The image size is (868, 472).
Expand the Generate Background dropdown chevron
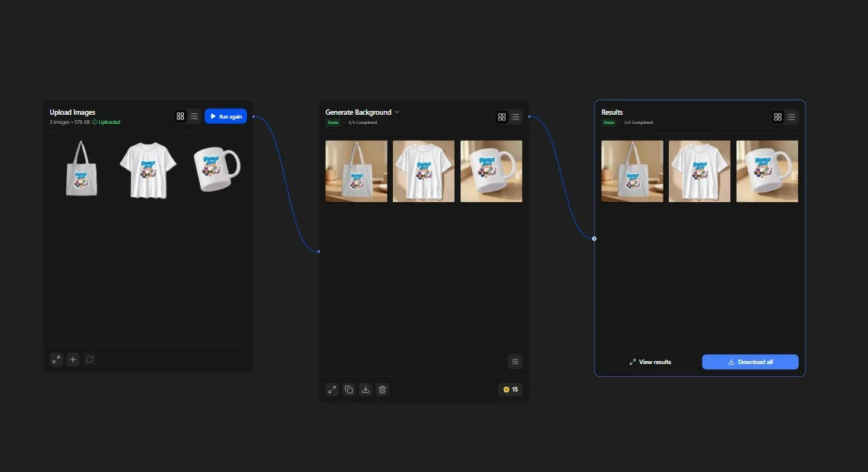pyautogui.click(x=397, y=112)
